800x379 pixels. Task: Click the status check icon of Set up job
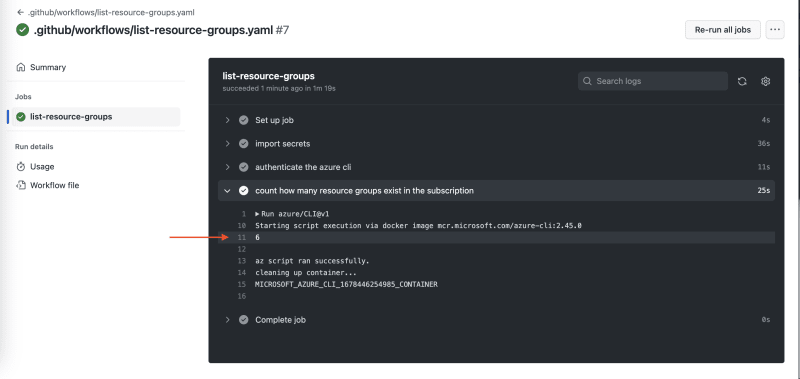tap(244, 120)
